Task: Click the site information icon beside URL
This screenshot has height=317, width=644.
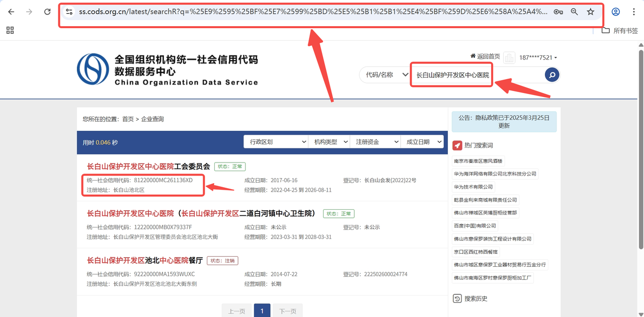Action: [69, 12]
